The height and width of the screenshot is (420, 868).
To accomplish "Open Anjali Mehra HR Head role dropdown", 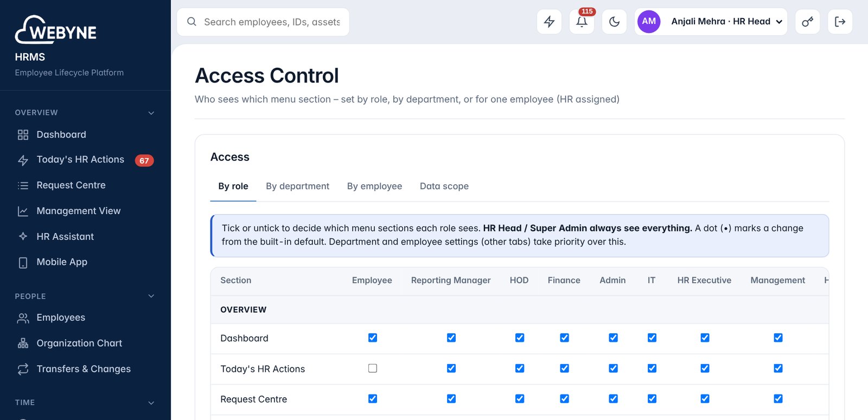I will point(726,22).
